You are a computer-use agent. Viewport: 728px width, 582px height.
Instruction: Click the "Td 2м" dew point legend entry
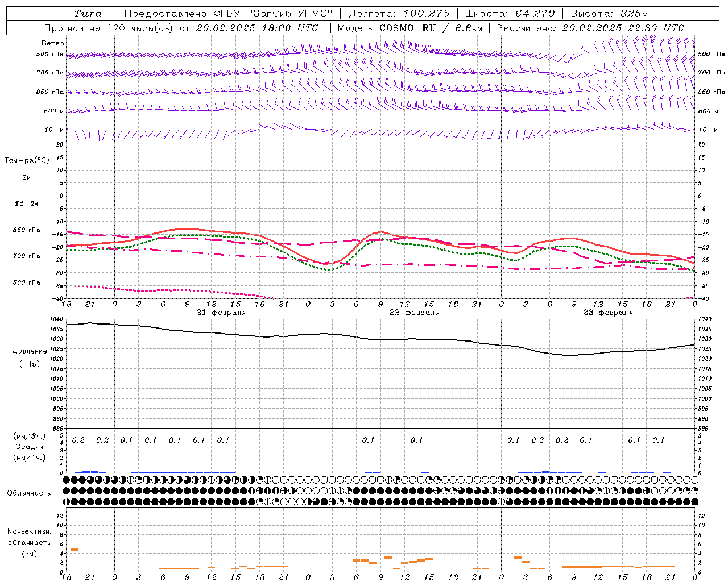(27, 203)
